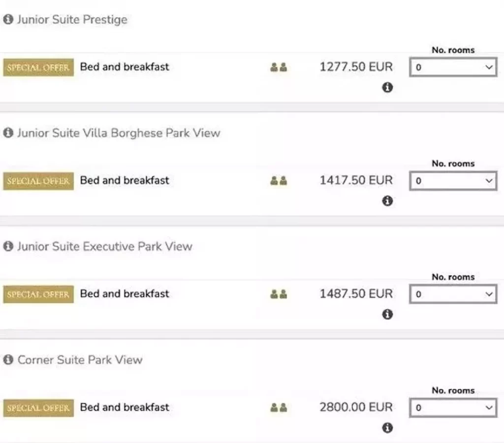Open No. rooms dropdown for Junior Suite Prestige

[x=453, y=67]
